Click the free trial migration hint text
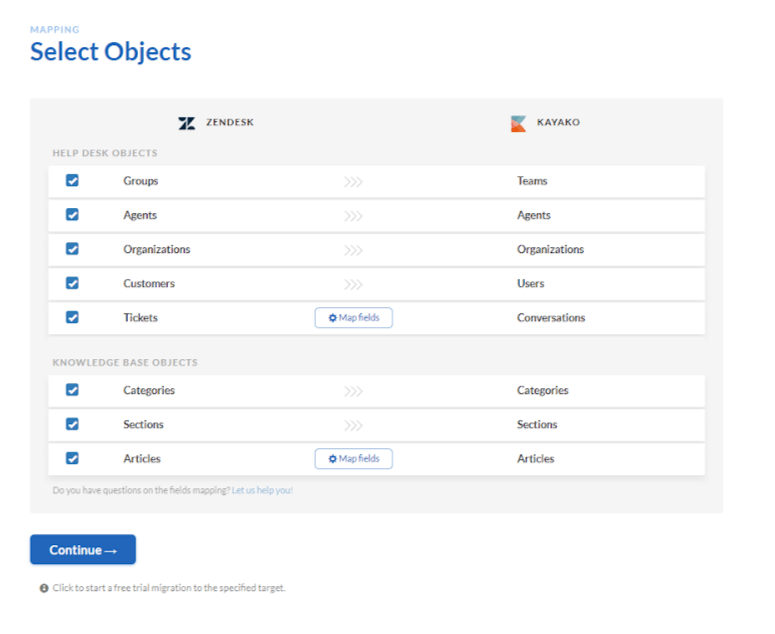The height and width of the screenshot is (634, 775). click(169, 588)
